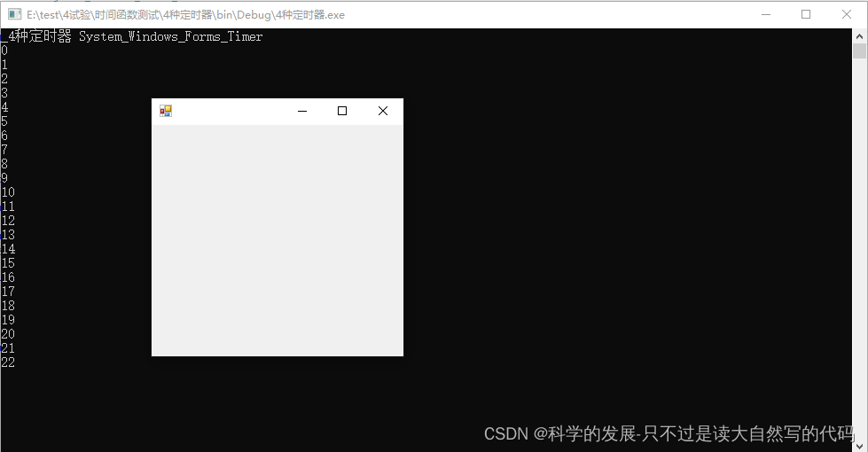The image size is (868, 452).
Task: Close the small Windows Forms window
Action: coord(382,111)
